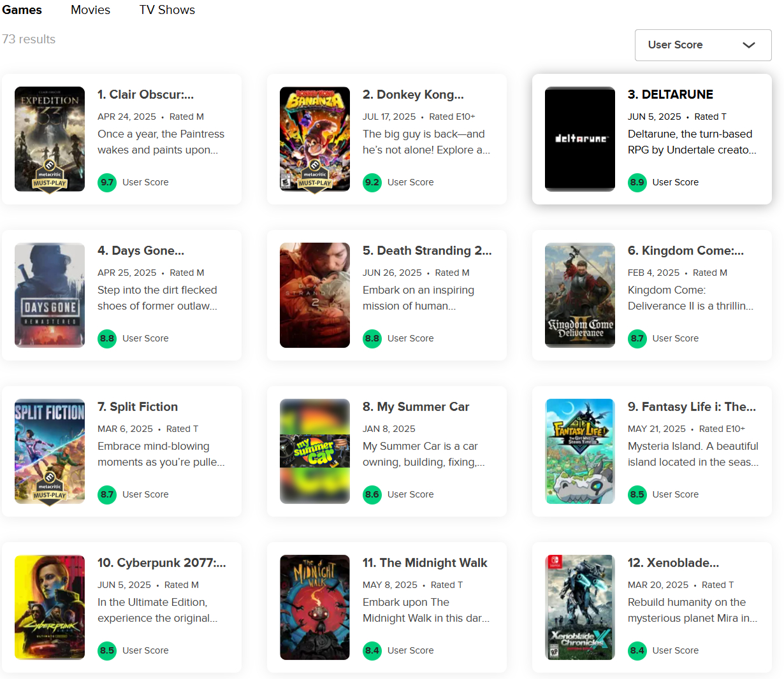
Task: Click the 'The big guy is back' description
Action: [x=426, y=142]
